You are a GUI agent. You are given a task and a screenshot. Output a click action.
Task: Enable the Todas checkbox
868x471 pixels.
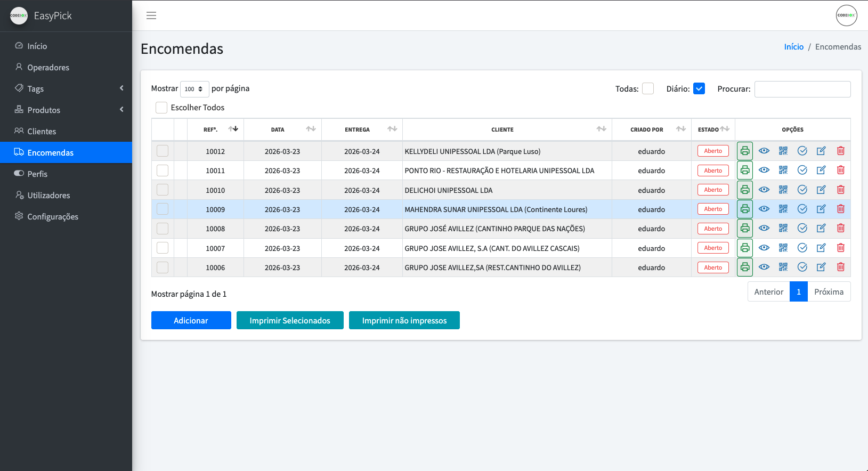pos(648,89)
